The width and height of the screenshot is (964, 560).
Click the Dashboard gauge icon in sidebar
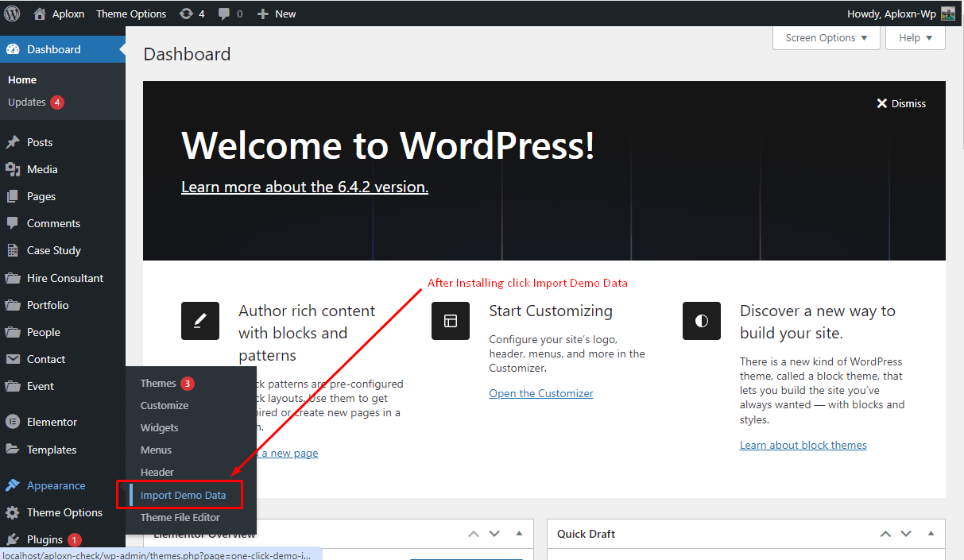(x=13, y=49)
